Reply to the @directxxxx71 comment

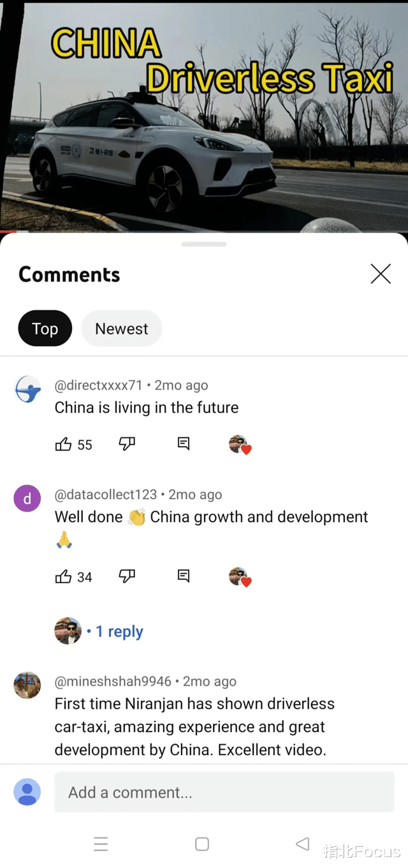tap(184, 444)
